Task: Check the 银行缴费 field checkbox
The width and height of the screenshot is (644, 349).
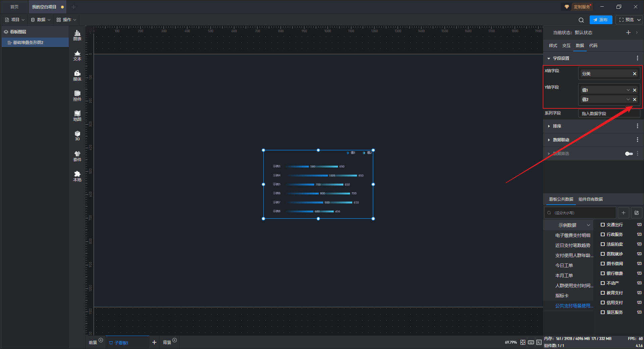Action: point(603,273)
